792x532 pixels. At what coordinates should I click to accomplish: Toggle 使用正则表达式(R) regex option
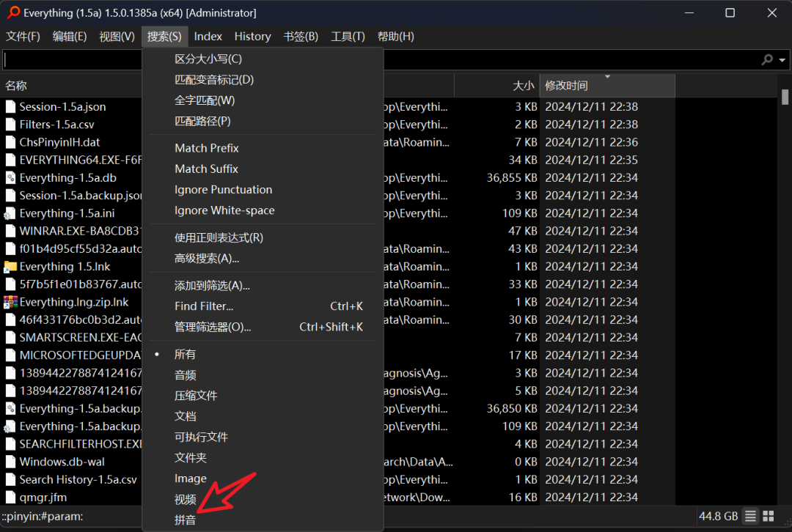pyautogui.click(x=263, y=237)
